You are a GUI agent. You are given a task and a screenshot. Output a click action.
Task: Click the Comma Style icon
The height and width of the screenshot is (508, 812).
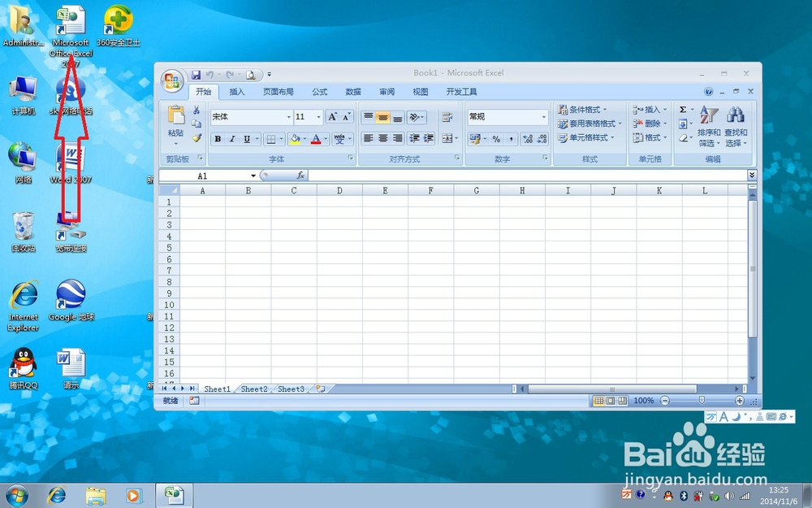pos(511,138)
